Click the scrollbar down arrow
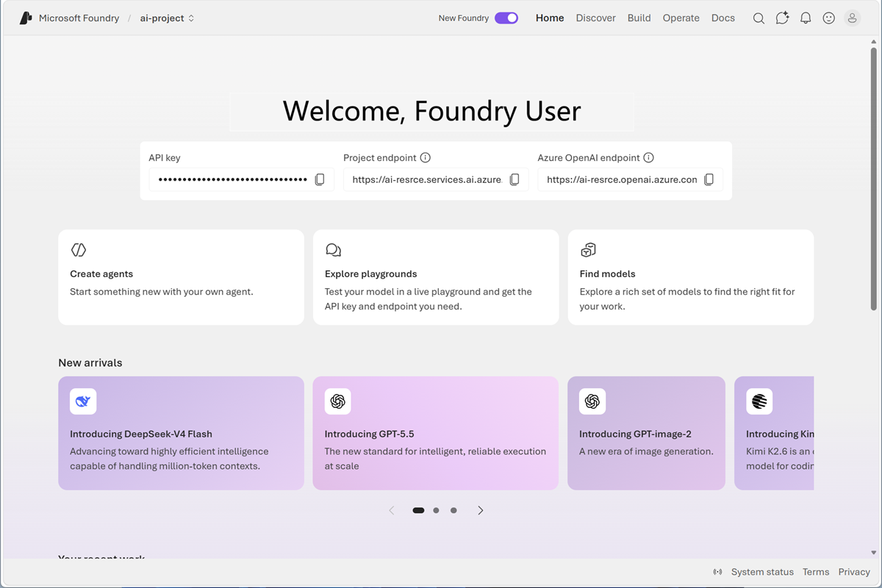The image size is (882, 588). (x=873, y=553)
